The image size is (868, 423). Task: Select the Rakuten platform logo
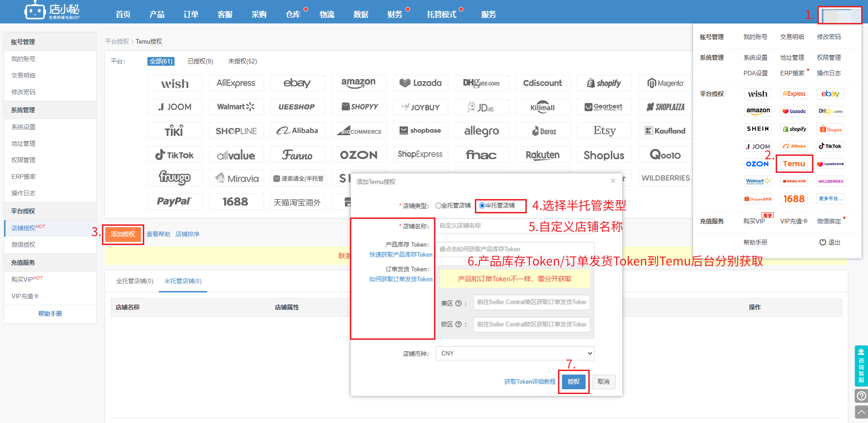[x=543, y=155]
